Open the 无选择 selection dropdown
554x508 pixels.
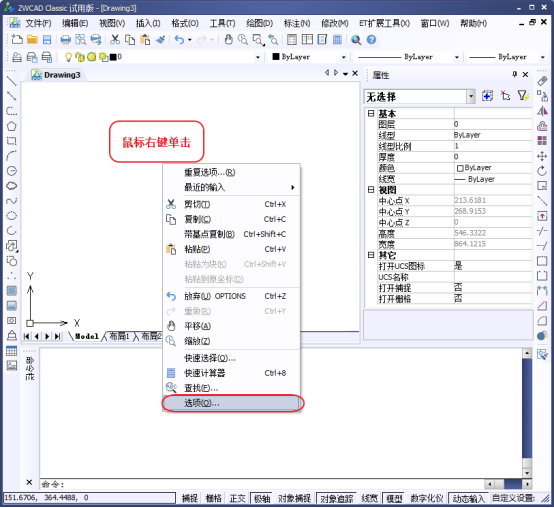click(x=471, y=96)
